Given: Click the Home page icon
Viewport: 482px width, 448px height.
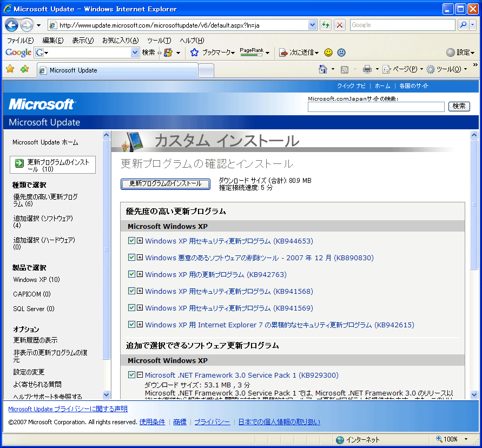Looking at the screenshot, I should coord(323,69).
